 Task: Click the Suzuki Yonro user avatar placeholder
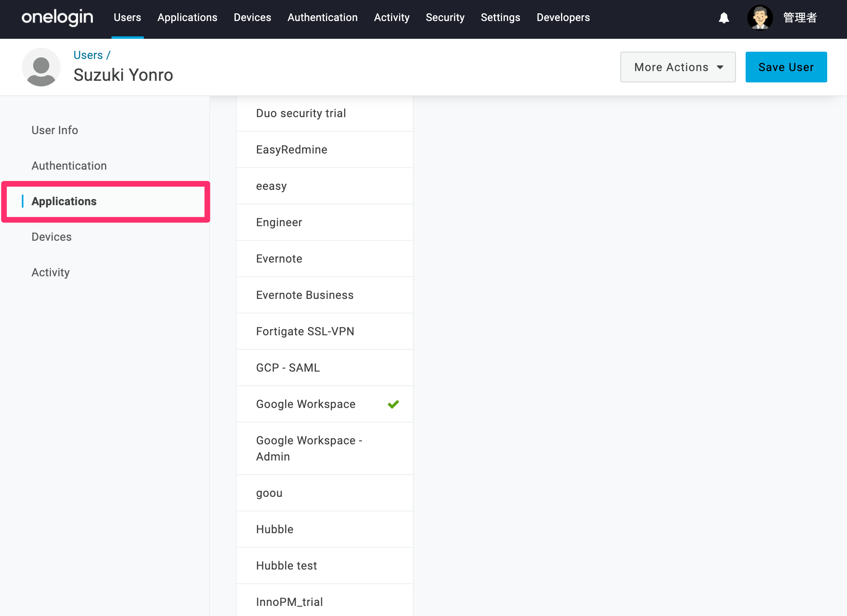pos(41,67)
